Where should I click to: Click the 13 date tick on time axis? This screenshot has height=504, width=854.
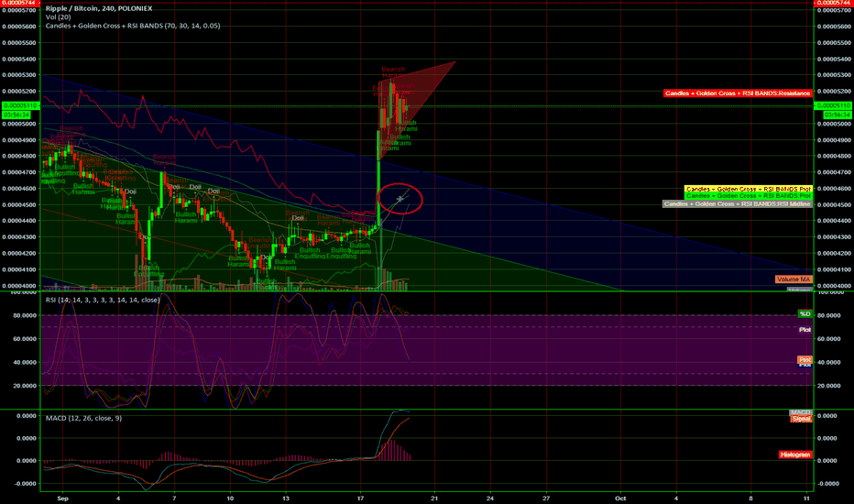pyautogui.click(x=286, y=498)
